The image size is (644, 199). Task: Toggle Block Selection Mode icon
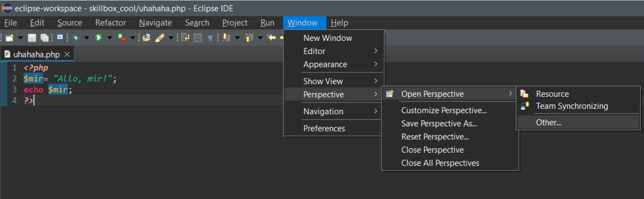[x=198, y=38]
